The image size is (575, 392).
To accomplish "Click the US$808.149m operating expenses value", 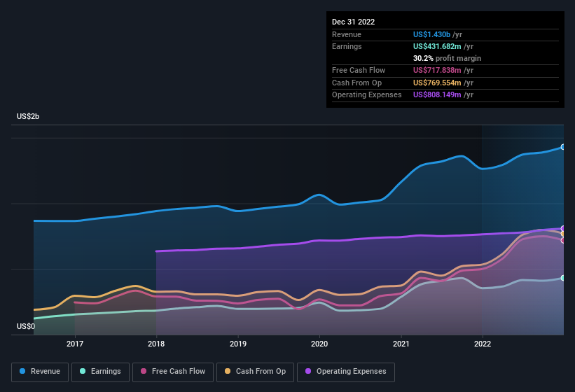I will click(437, 95).
